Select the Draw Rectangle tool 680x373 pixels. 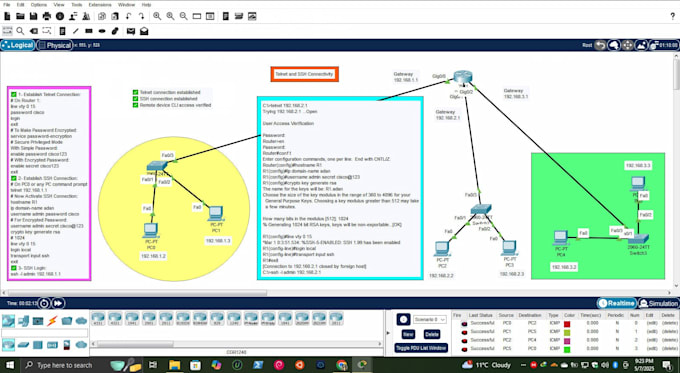pos(89,31)
